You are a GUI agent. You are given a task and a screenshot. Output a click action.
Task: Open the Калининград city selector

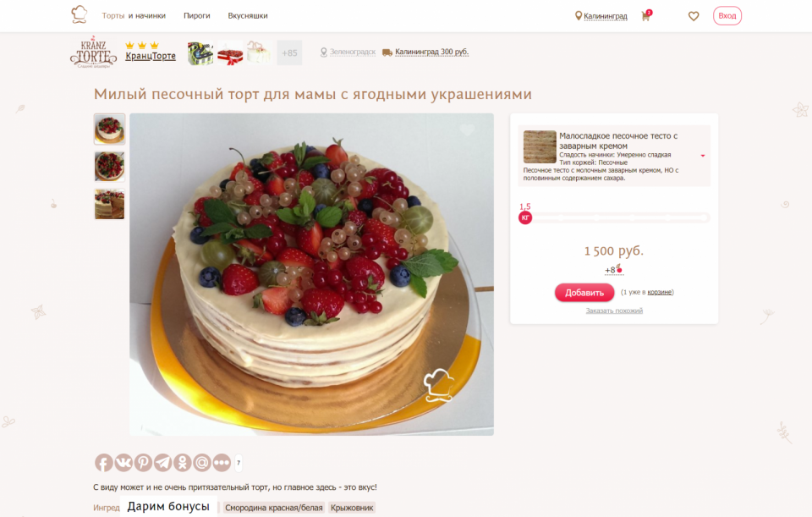pos(601,16)
